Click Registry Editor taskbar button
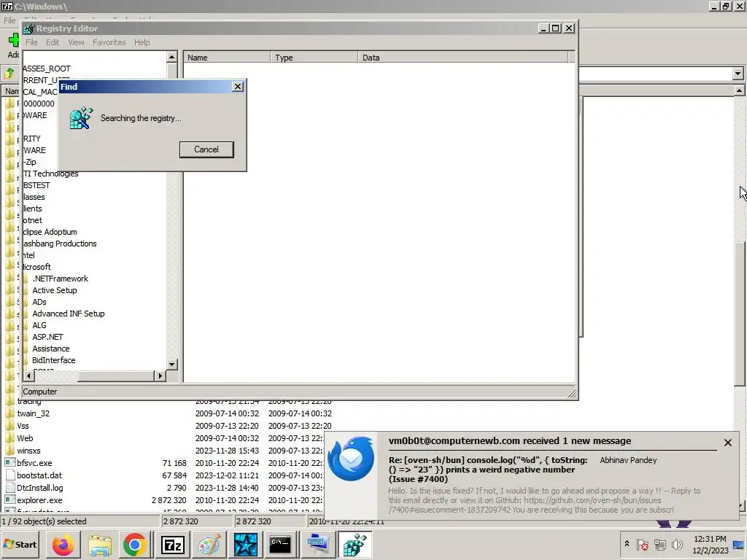 (355, 545)
